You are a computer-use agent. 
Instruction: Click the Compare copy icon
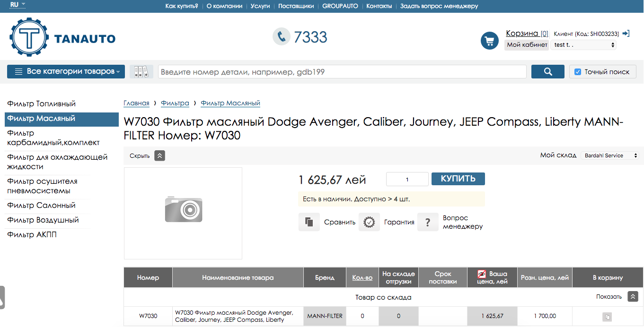(309, 222)
